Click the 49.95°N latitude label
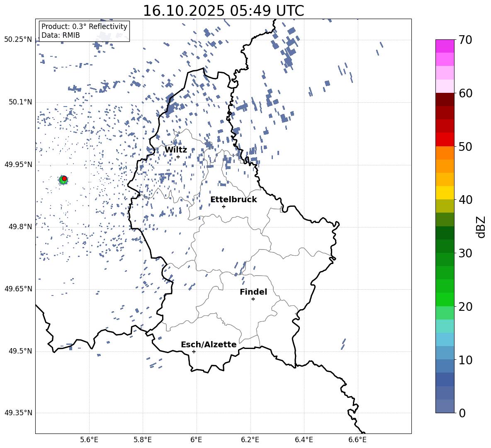The height and width of the screenshot is (448, 491). [x=18, y=165]
